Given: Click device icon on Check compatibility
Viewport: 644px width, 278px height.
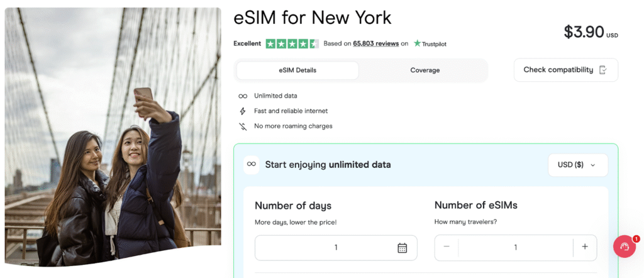Looking at the screenshot, I should (x=603, y=70).
